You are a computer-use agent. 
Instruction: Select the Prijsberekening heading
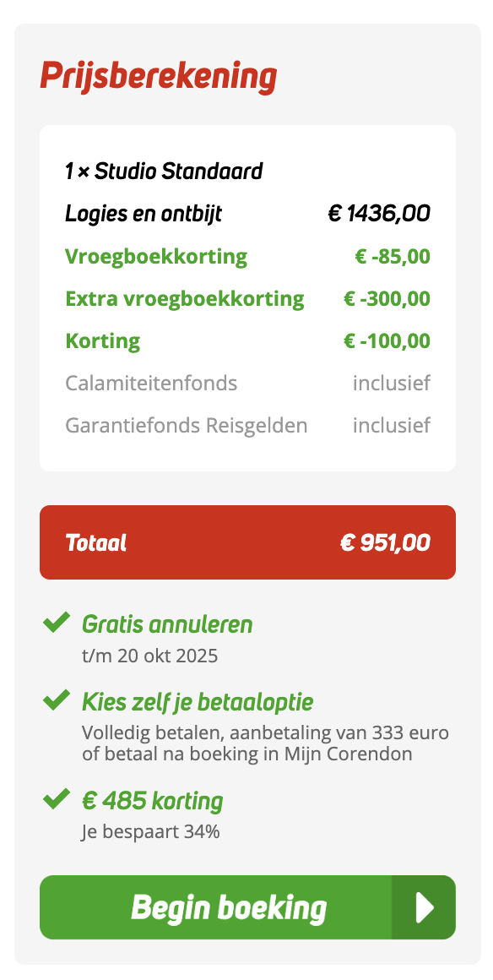click(x=159, y=75)
